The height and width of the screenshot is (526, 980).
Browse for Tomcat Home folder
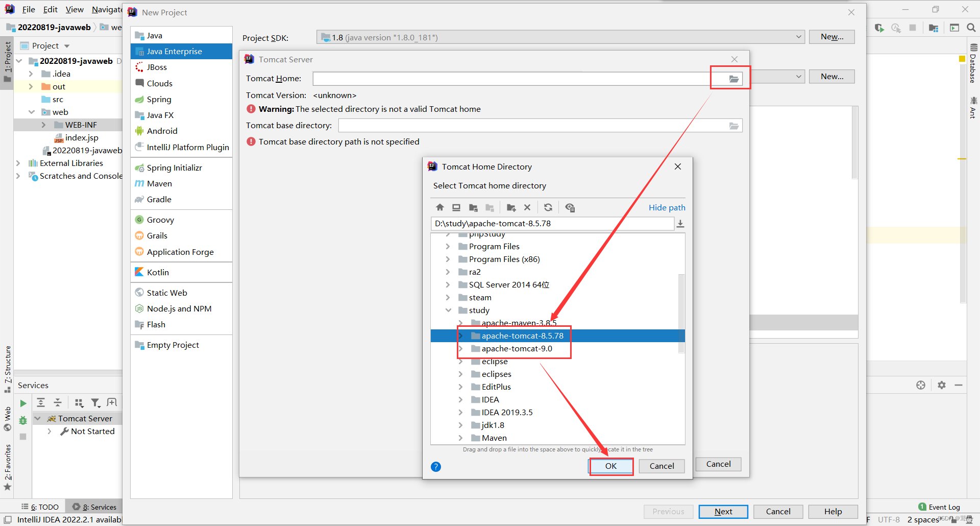[733, 79]
